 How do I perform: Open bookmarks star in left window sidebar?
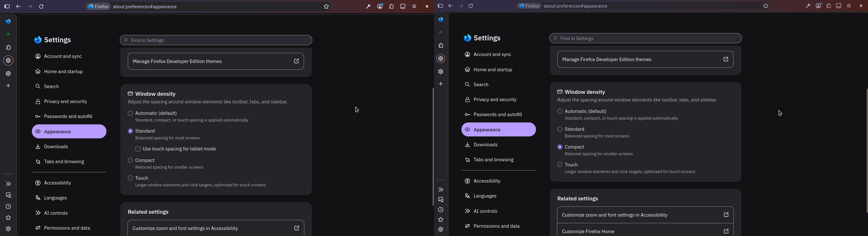(8, 218)
